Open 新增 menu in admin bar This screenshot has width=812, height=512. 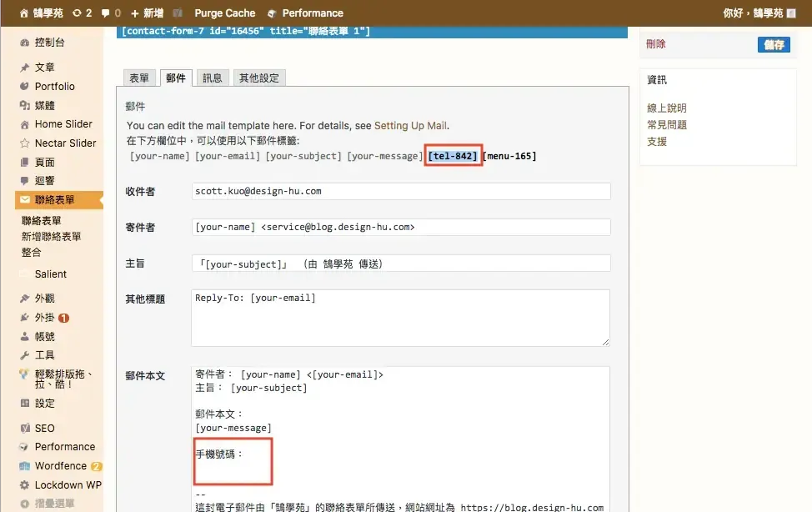pos(147,13)
